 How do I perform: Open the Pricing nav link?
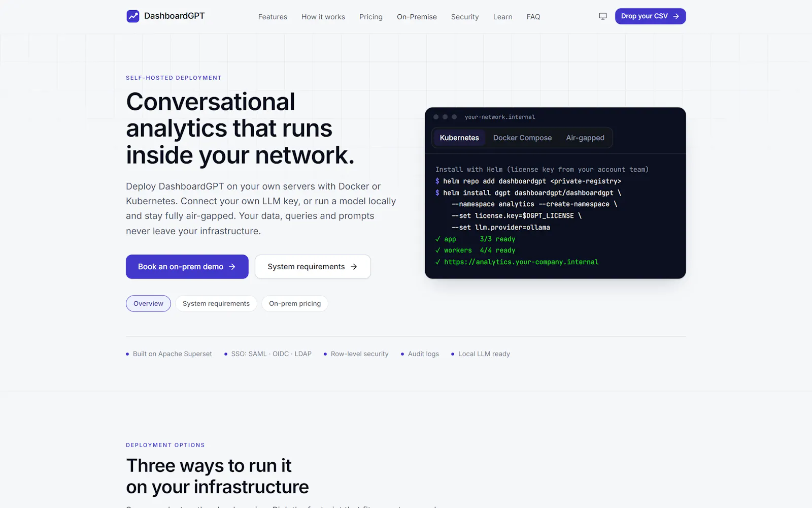pos(371,17)
